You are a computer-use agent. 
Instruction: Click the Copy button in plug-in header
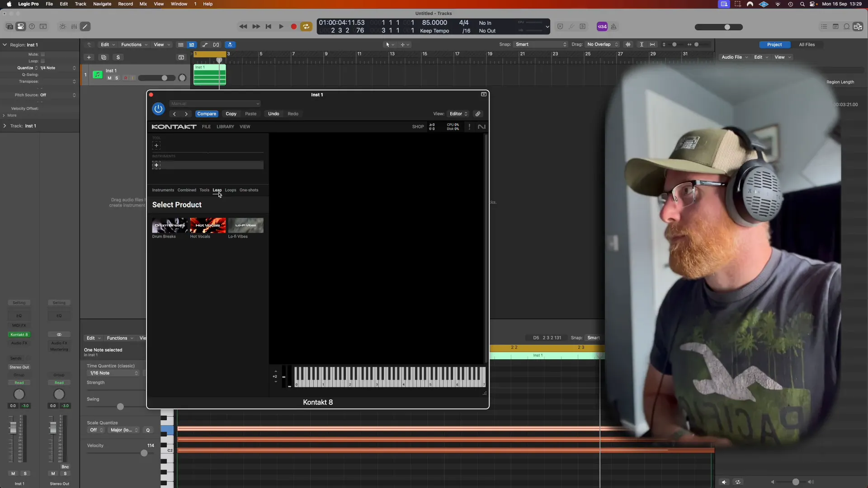[x=231, y=114]
